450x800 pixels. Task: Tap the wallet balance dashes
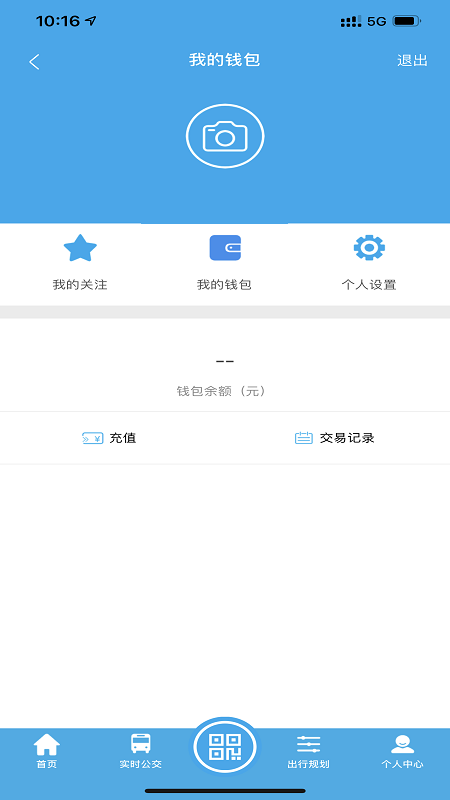tap(225, 361)
